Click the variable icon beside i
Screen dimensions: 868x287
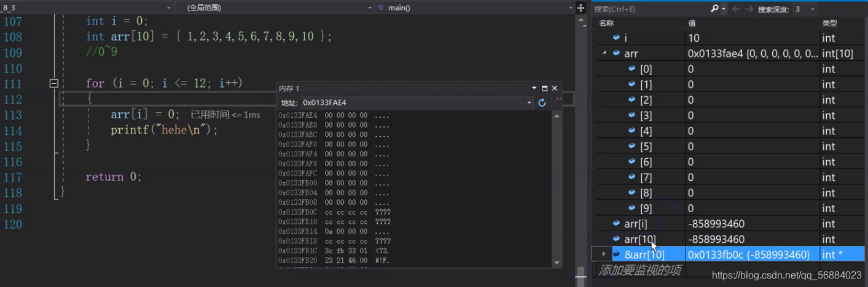pyautogui.click(x=616, y=37)
